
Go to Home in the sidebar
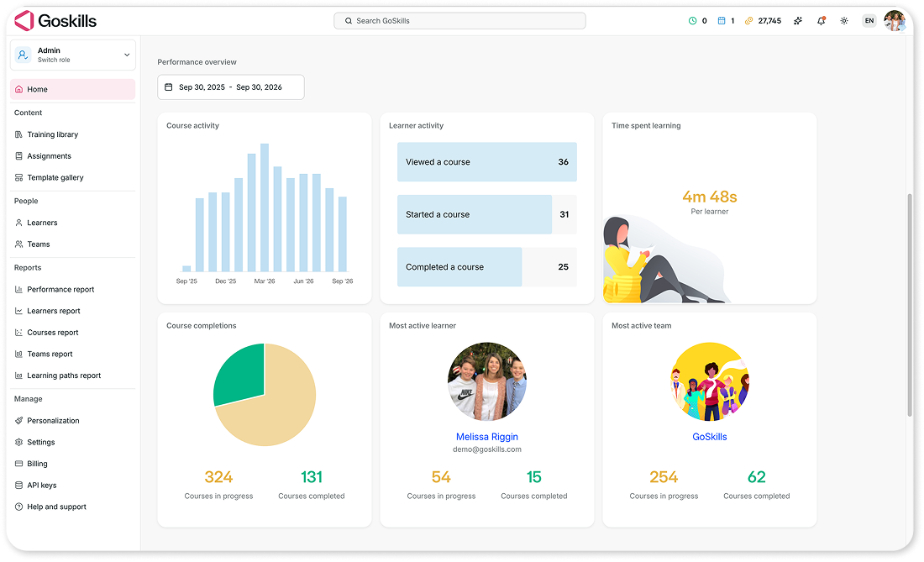[x=72, y=90]
